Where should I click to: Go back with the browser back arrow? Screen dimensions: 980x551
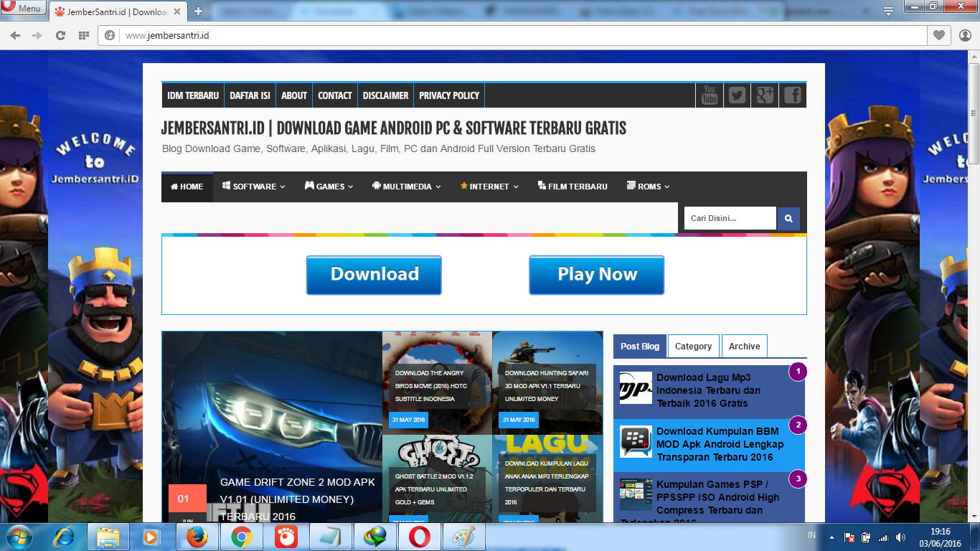pyautogui.click(x=15, y=35)
